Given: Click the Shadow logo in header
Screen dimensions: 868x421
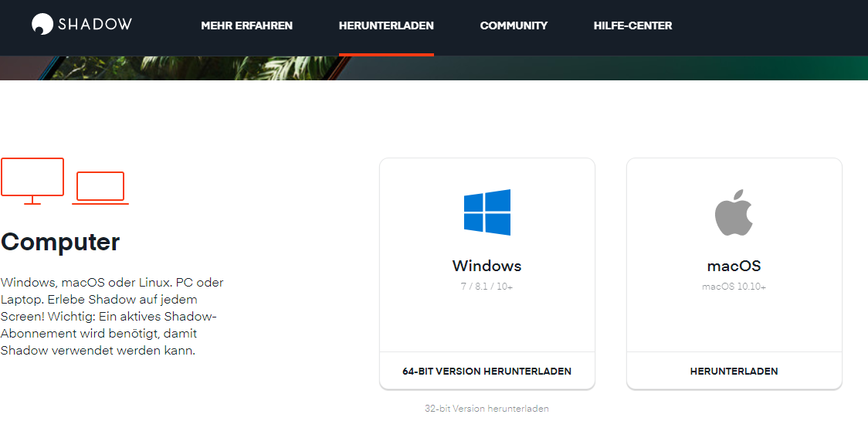Looking at the screenshot, I should [81, 25].
